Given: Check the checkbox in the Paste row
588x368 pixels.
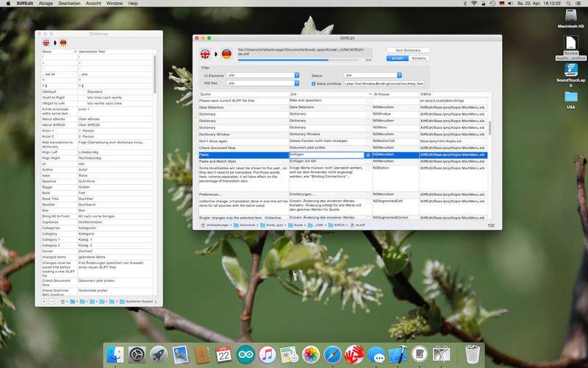Looking at the screenshot, I should 368,155.
